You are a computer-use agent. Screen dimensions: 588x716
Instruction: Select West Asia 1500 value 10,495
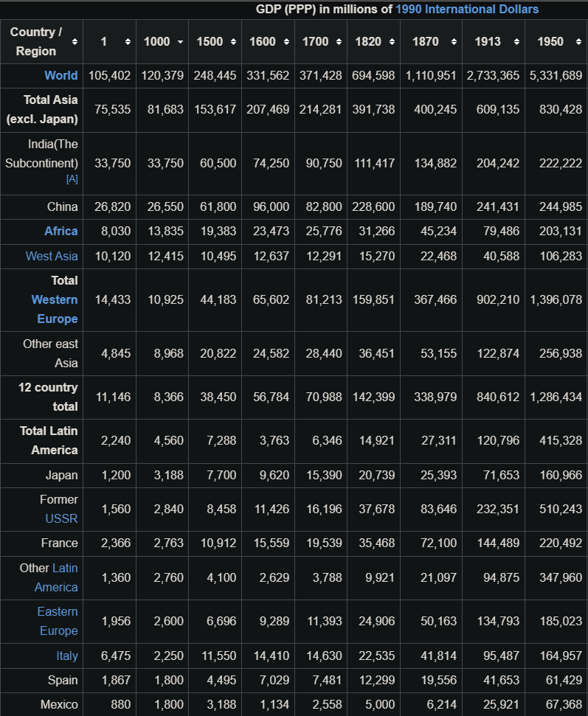218,256
